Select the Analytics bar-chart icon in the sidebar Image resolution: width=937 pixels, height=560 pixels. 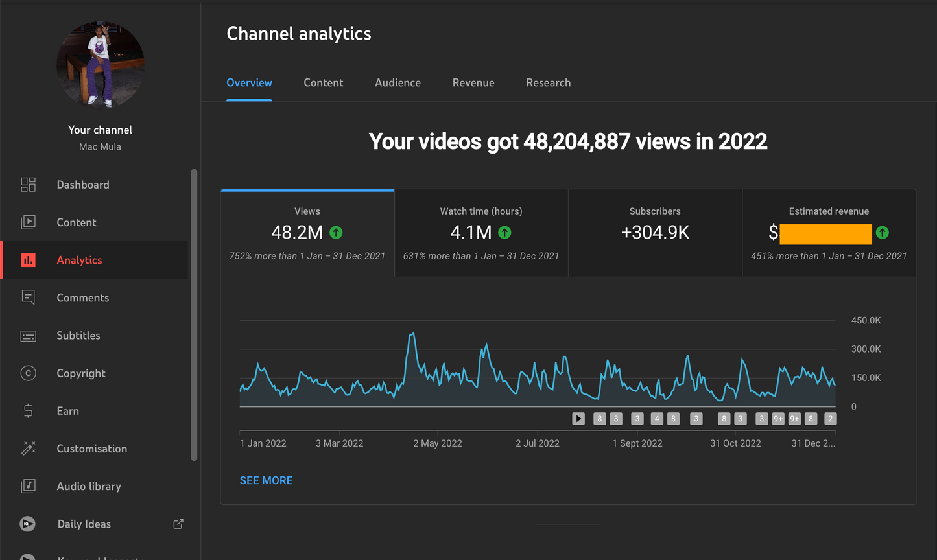(28, 260)
